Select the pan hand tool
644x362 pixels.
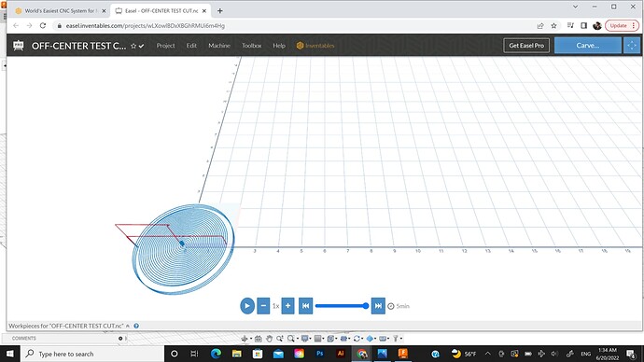(269, 339)
